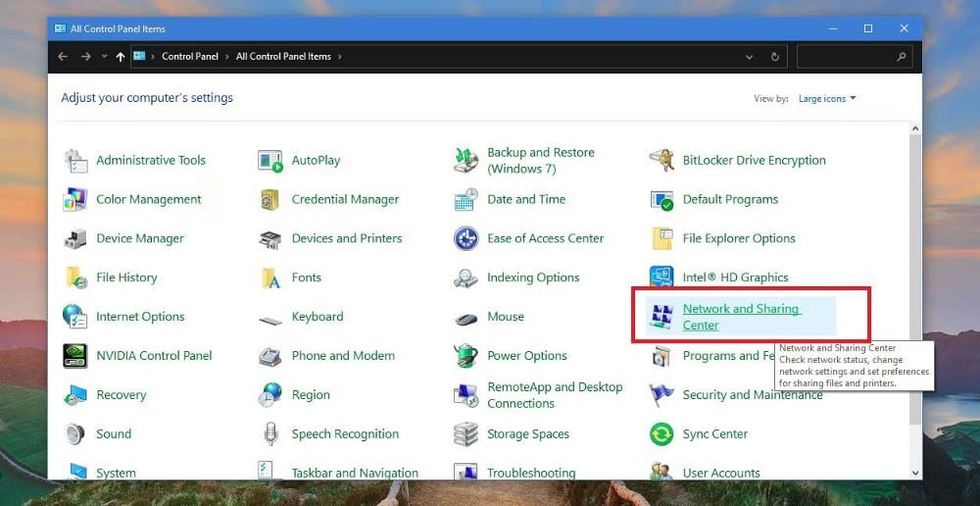Open the 'Troubleshooting' link

[531, 473]
